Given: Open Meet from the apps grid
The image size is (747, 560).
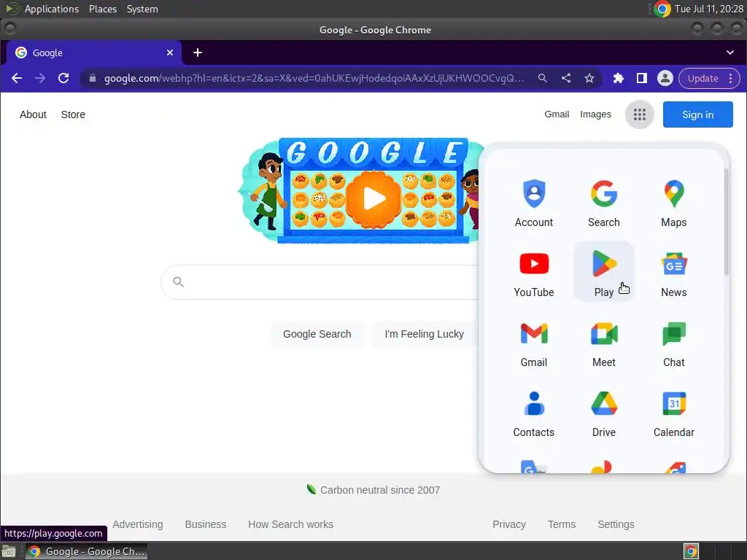Looking at the screenshot, I should 603,343.
